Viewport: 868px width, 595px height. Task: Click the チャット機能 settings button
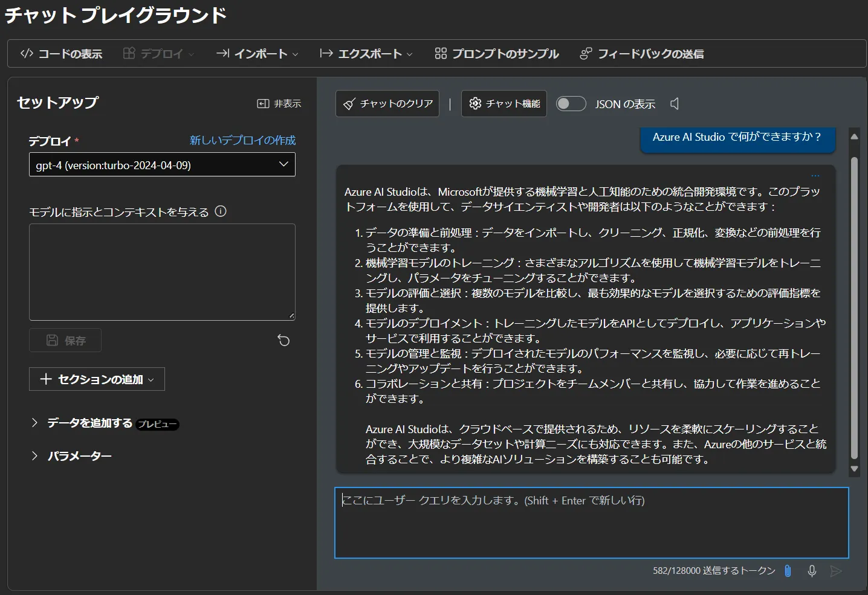pyautogui.click(x=504, y=104)
